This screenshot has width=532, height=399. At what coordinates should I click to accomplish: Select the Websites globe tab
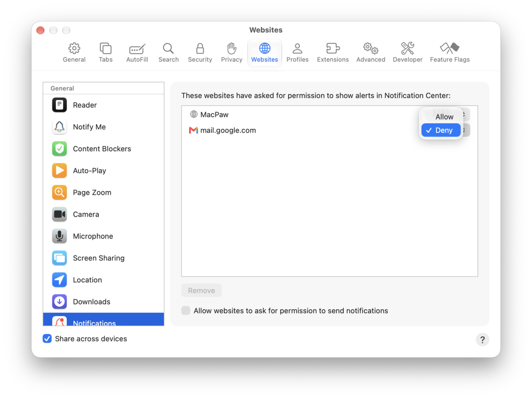(x=265, y=53)
